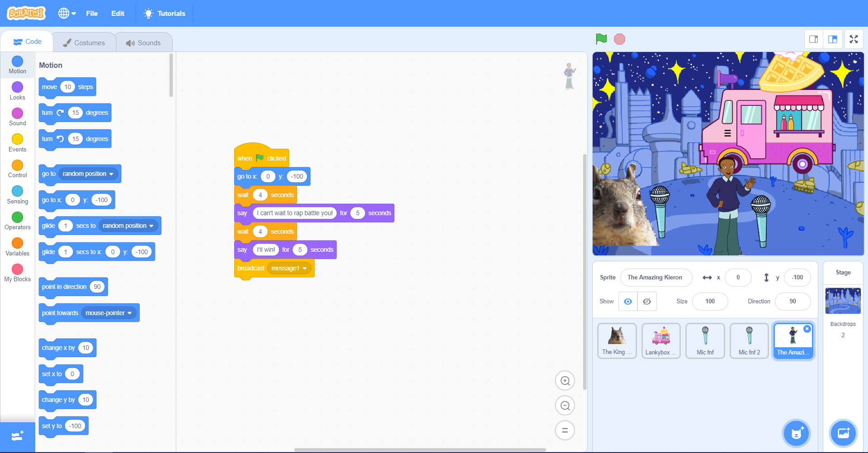Viewport: 868px width, 453px height.
Task: Click the sprite x position field
Action: 738,278
